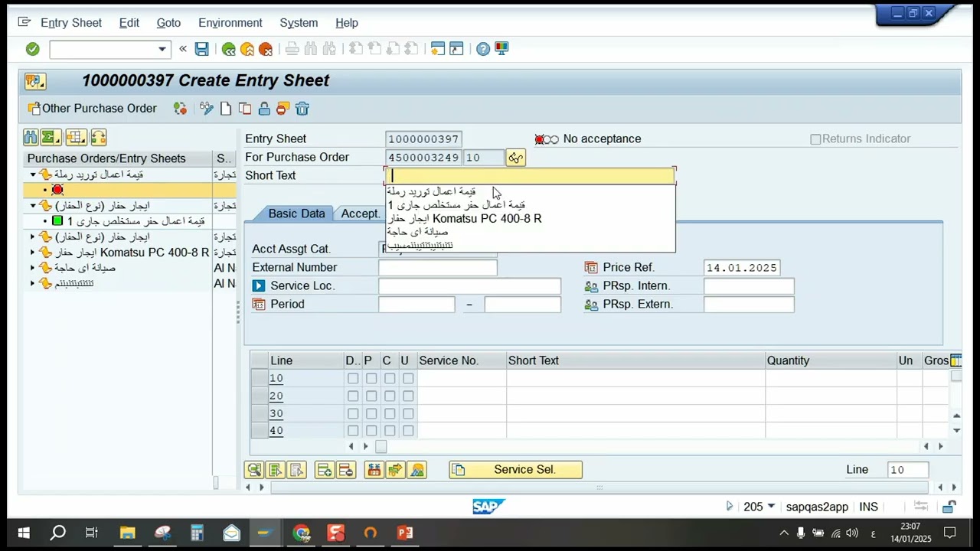Switch to the Accept. tab
Screen dimensions: 980x551
360,214
